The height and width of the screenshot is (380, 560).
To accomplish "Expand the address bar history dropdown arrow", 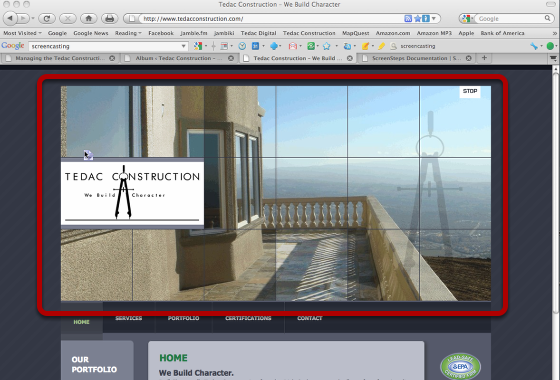I will (434, 19).
